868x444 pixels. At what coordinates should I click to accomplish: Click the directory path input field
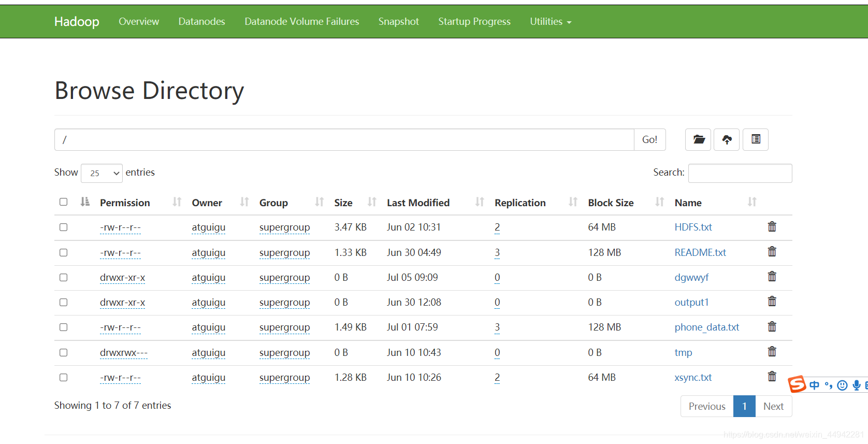point(344,139)
